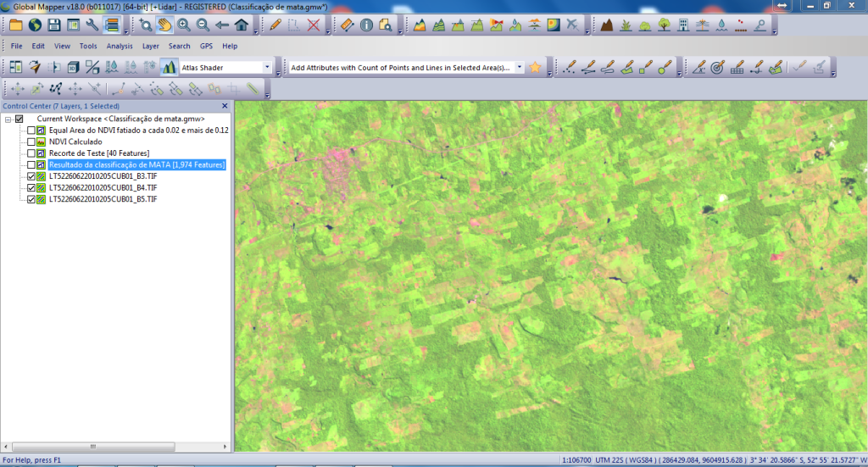Click the 3D view cube icon

[73, 67]
